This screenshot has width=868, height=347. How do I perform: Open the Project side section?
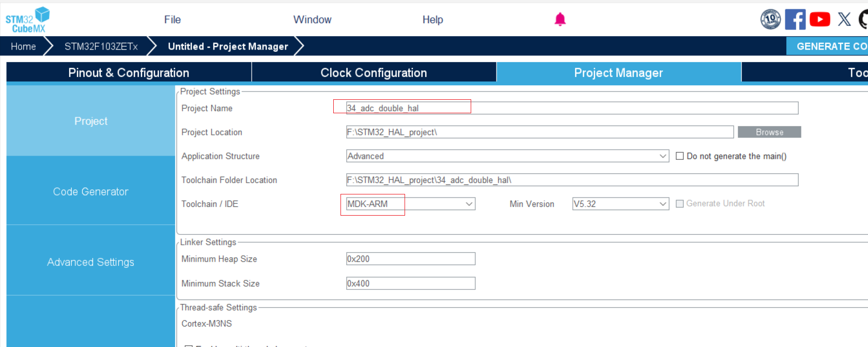coord(91,121)
